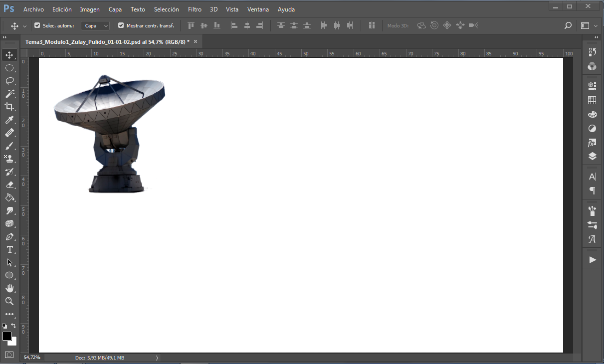
Task: Select the Elliptical Marquee tool
Action: 9,68
